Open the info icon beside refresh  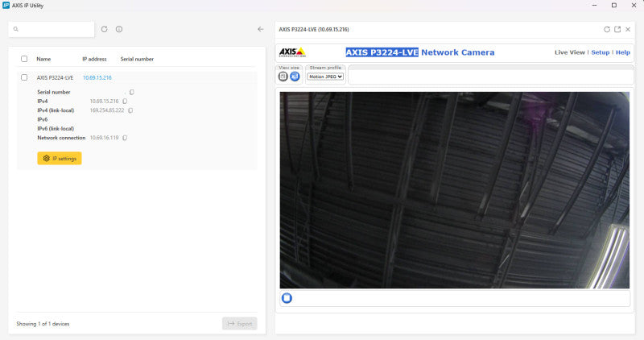119,29
